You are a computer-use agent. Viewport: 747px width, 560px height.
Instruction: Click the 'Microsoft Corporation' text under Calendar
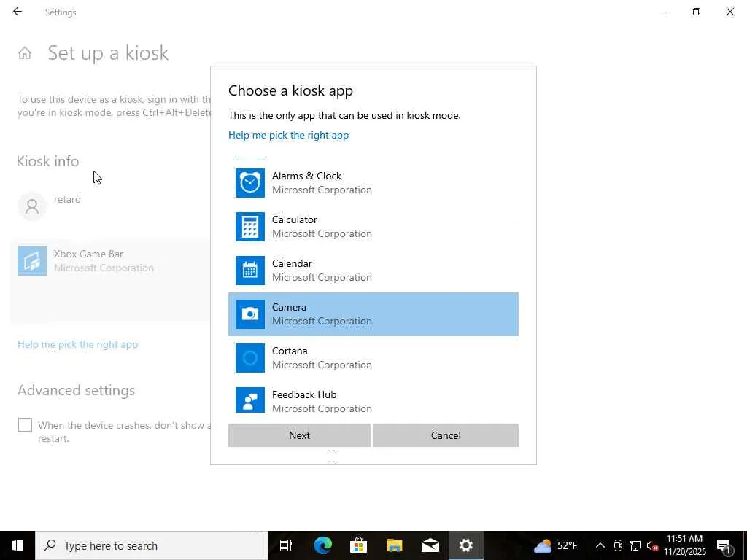tap(322, 278)
